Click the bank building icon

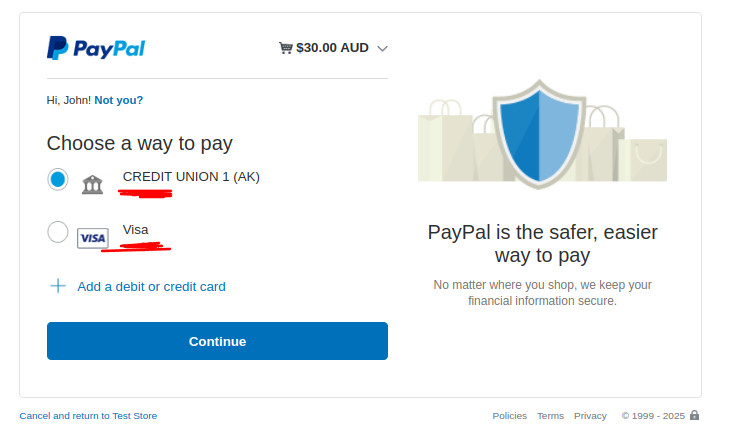(x=92, y=184)
